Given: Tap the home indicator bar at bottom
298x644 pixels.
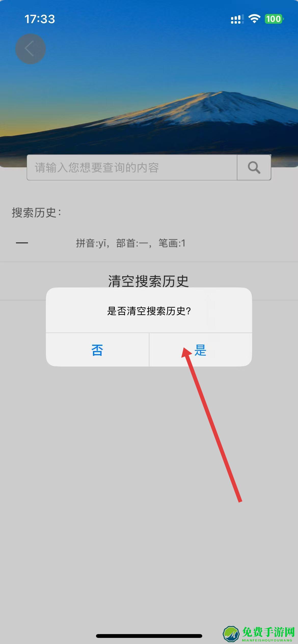Looking at the screenshot, I should tap(149, 636).
